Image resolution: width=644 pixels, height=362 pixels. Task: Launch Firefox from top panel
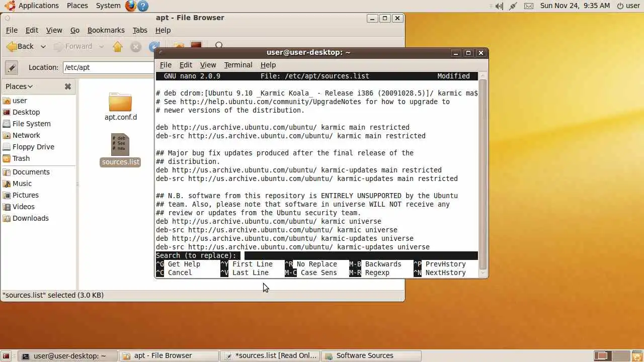point(131,6)
